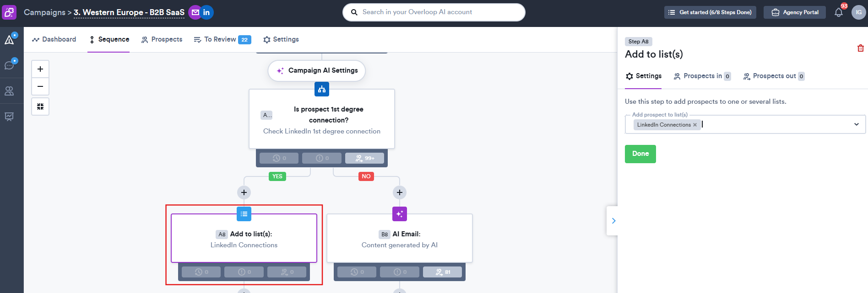Click the errors counter under step A8
Viewport: 868px width, 293px height.
point(244,272)
